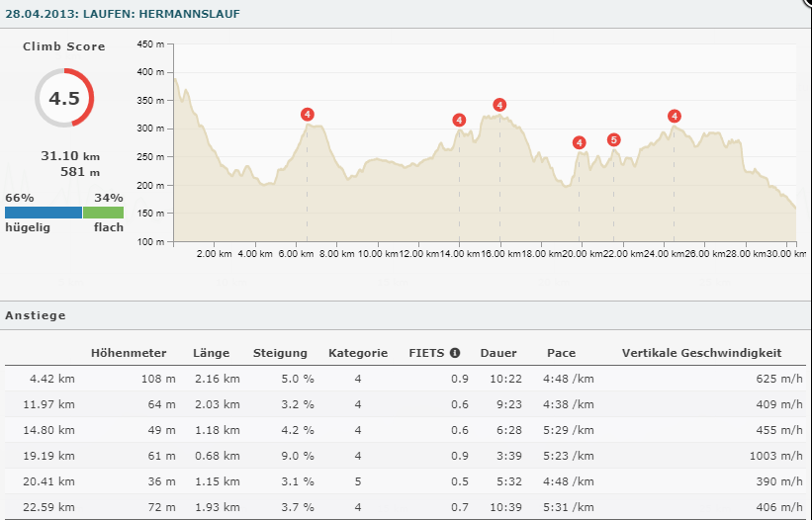Click the blue hügelig percentage bar
Image resolution: width=812 pixels, height=520 pixels.
43,213
